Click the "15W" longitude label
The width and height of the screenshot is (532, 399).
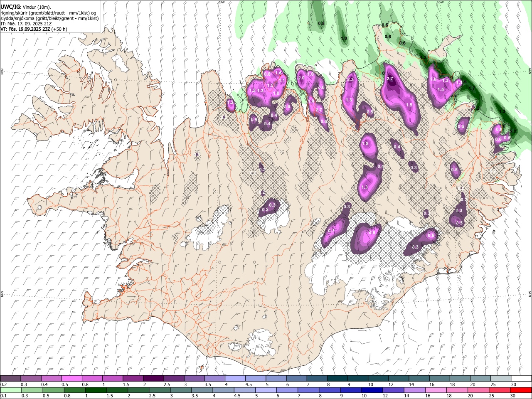440,2
